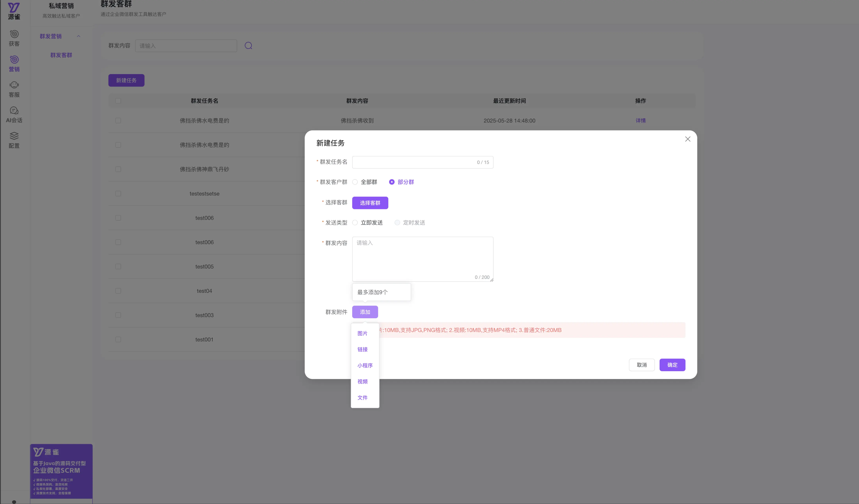The width and height of the screenshot is (859, 504).
Task: Open the 配置 sidebar section
Action: click(x=14, y=140)
